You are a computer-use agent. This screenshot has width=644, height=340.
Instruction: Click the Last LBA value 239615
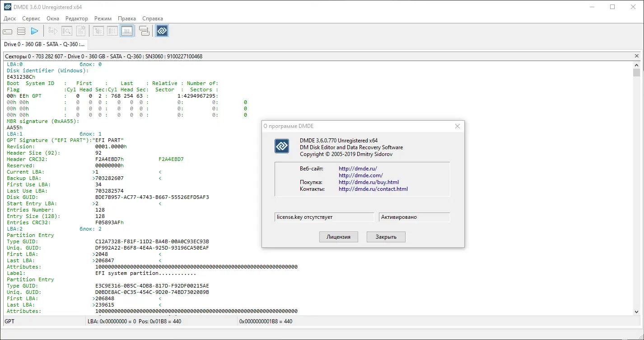105,305
